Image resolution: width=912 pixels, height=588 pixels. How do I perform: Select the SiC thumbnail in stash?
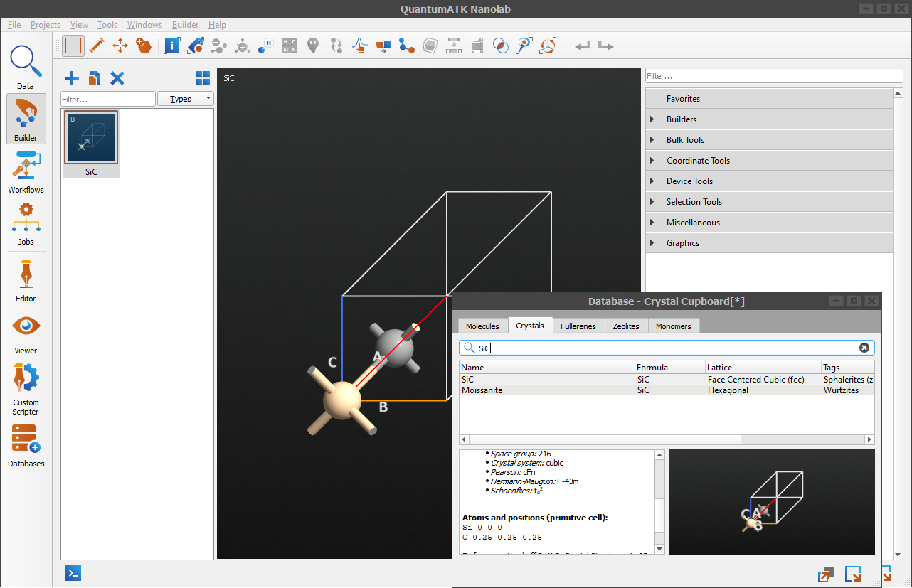click(x=91, y=144)
